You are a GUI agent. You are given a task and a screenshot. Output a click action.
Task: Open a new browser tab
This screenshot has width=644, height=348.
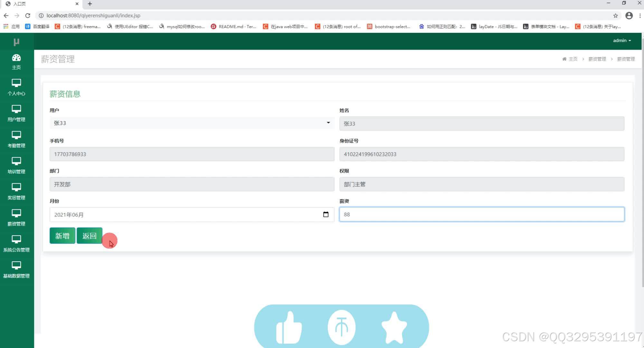[90, 4]
